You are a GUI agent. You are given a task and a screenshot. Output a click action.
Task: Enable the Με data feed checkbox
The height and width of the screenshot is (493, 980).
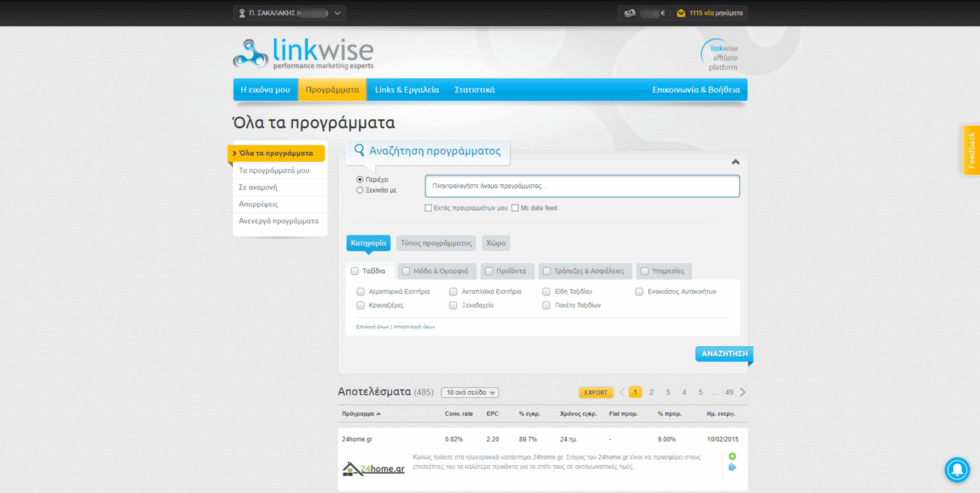click(x=516, y=207)
